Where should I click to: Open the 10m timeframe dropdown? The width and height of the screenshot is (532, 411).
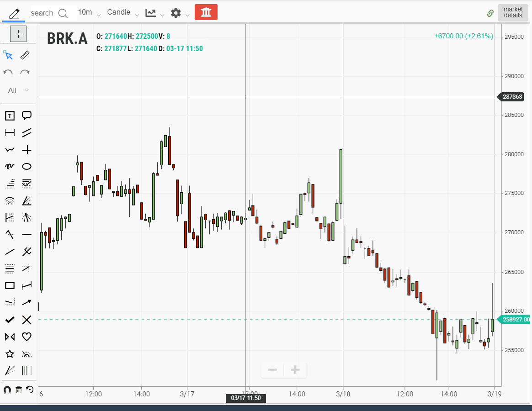click(89, 12)
